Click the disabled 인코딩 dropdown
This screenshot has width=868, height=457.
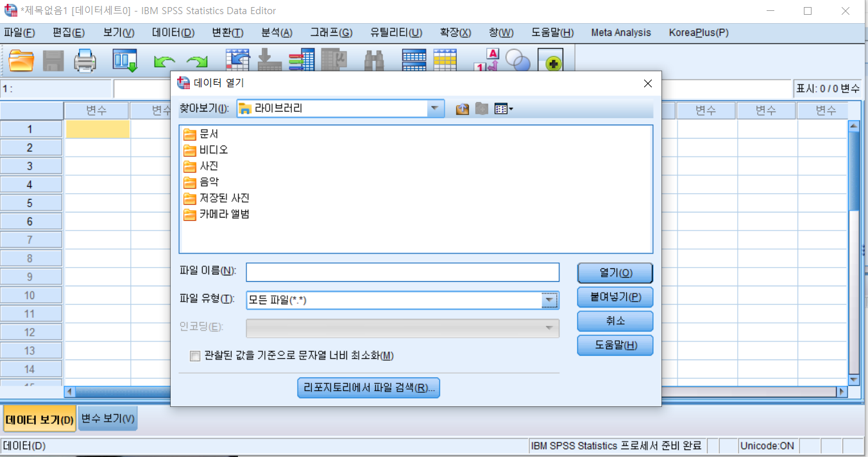pyautogui.click(x=403, y=328)
